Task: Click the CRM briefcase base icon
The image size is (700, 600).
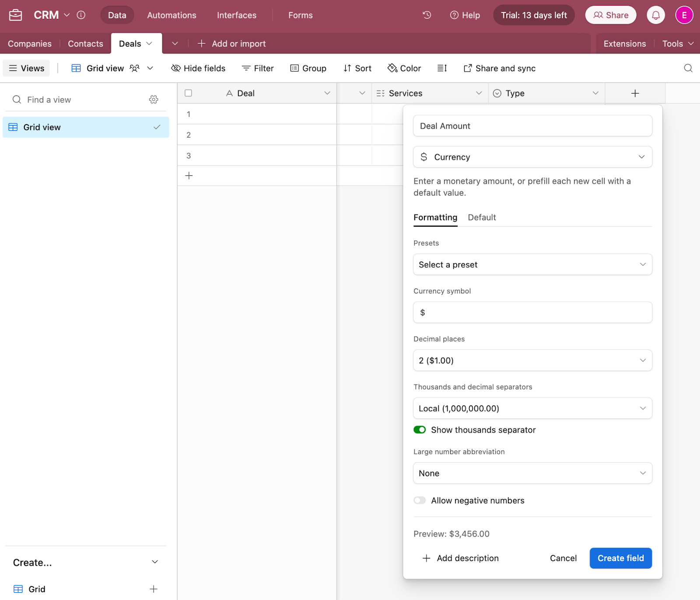Action: coord(15,15)
